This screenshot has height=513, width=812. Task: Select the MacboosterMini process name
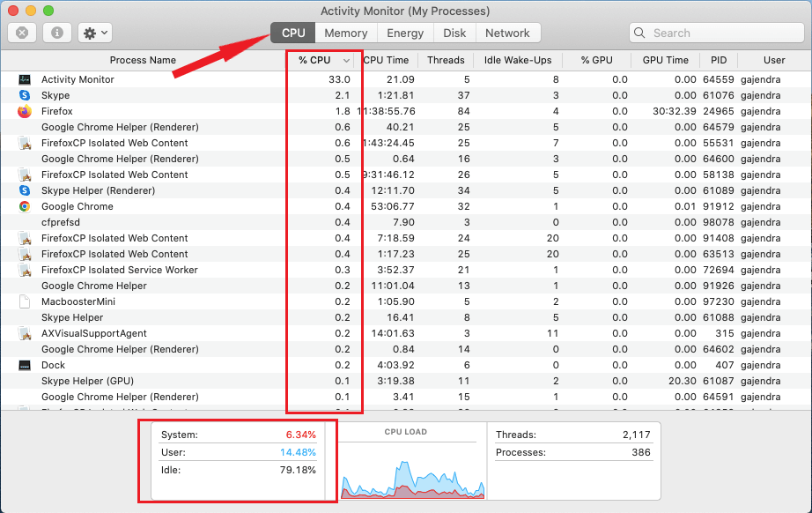coord(78,301)
